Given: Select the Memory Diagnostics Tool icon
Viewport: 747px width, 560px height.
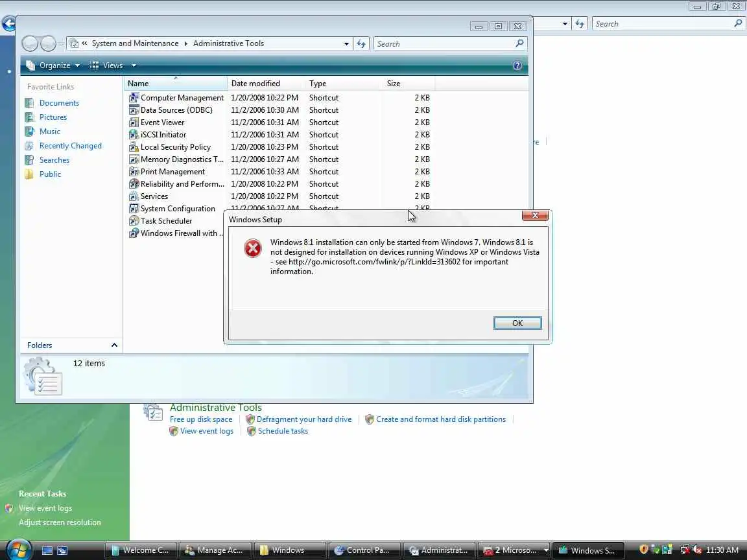Looking at the screenshot, I should coord(134,159).
